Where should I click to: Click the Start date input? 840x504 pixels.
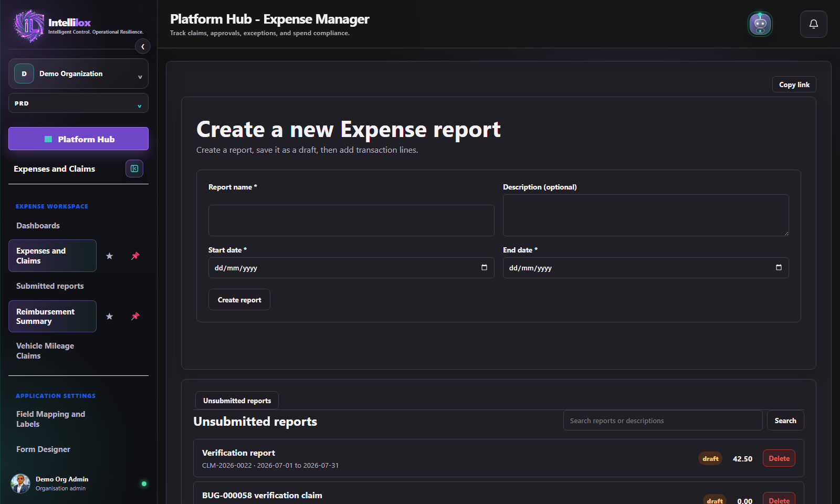351,268
